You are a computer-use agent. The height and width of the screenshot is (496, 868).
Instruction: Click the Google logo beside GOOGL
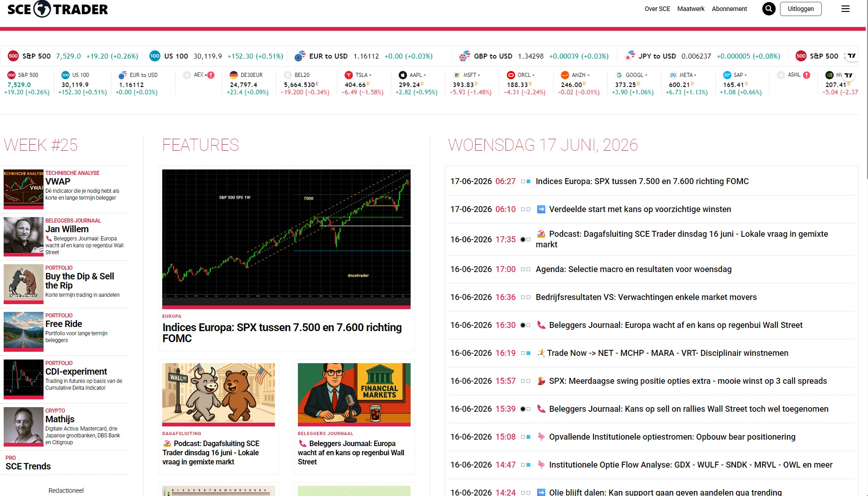tap(619, 75)
